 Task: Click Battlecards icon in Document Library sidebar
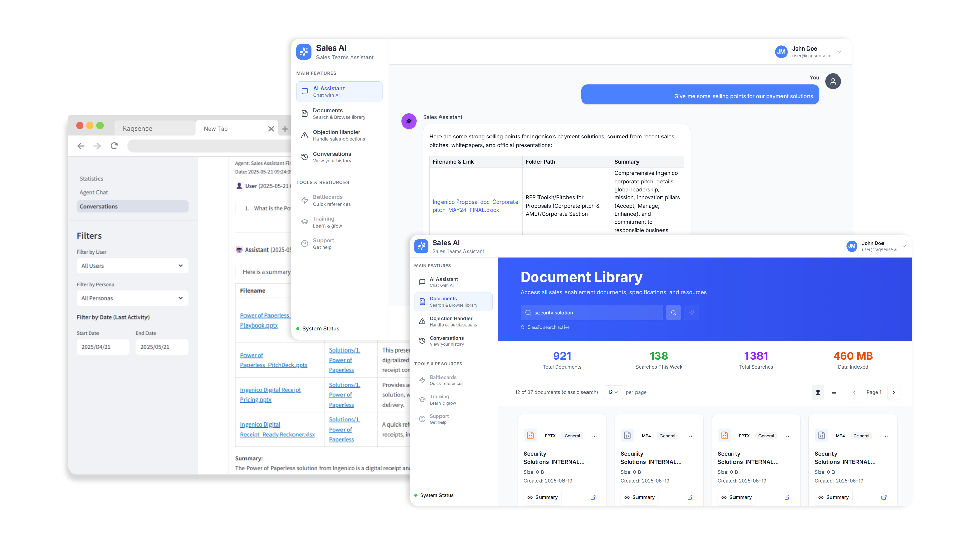click(422, 380)
